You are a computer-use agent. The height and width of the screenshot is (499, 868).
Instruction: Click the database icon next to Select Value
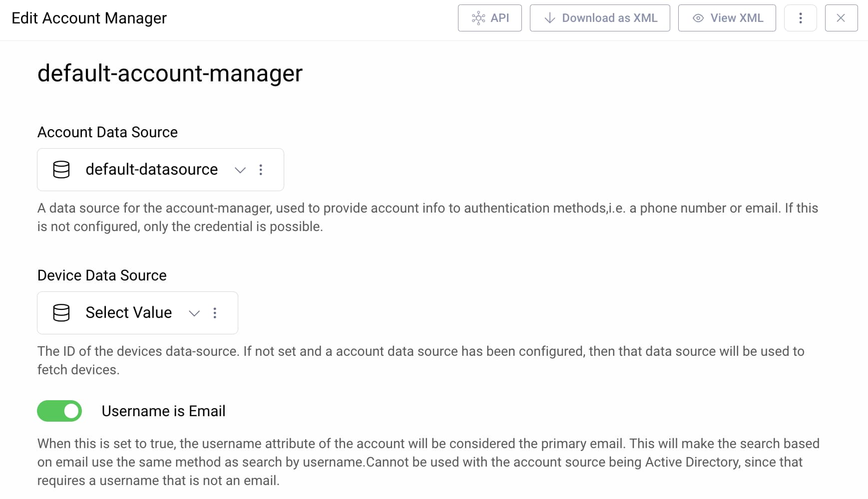(61, 313)
